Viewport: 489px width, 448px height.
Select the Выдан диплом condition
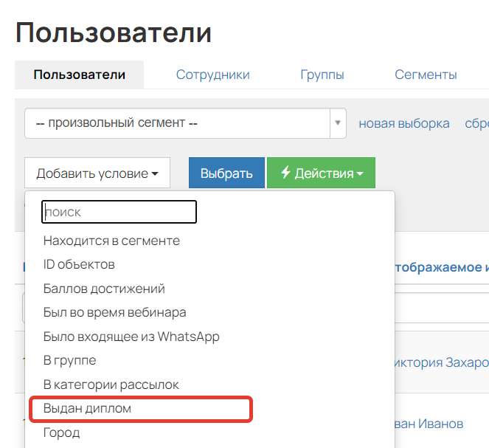(x=87, y=408)
